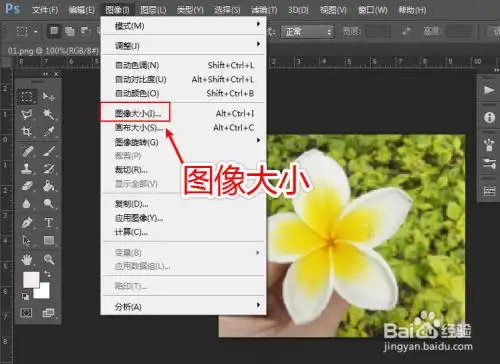
Task: Select the Crop tool
Action: (27, 131)
